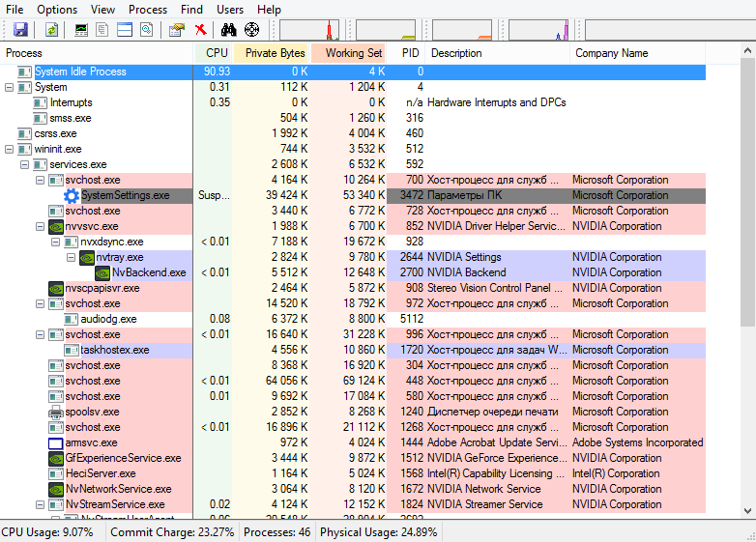
Task: Click the binoculars Find Handle icon
Action: [x=228, y=30]
